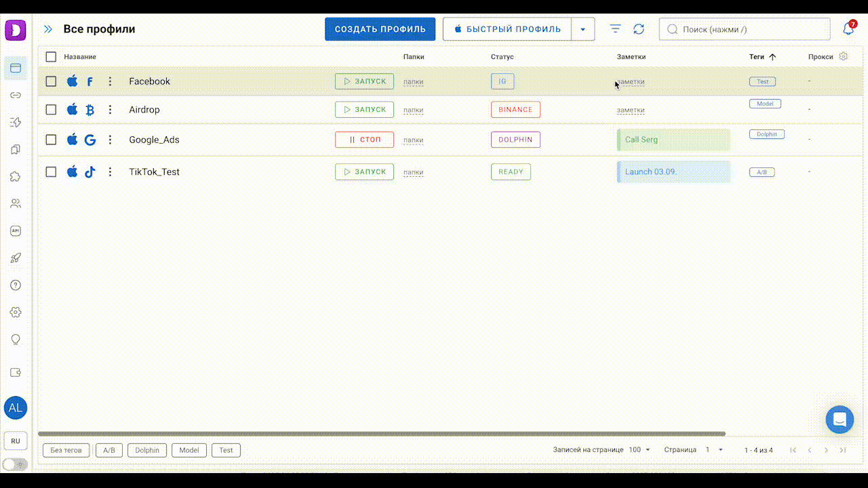Click the СОЗДАТЬ ПРОФИЛЬ button
868x488 pixels.
[x=380, y=29]
